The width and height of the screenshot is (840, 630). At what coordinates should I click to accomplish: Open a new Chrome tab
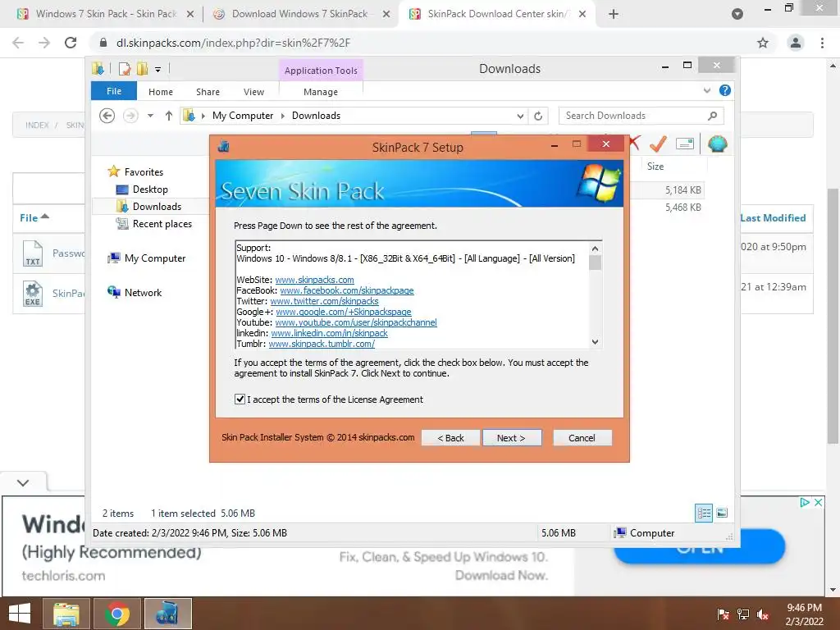click(x=614, y=14)
